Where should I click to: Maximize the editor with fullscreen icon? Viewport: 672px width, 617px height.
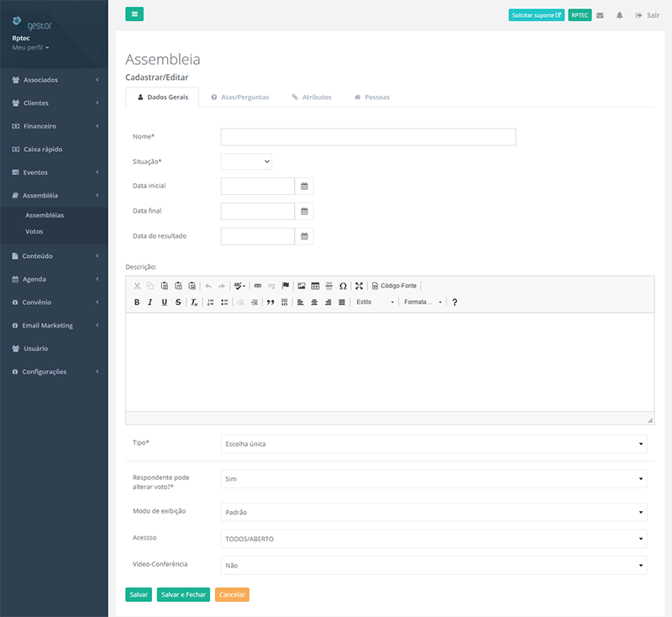[x=359, y=286]
